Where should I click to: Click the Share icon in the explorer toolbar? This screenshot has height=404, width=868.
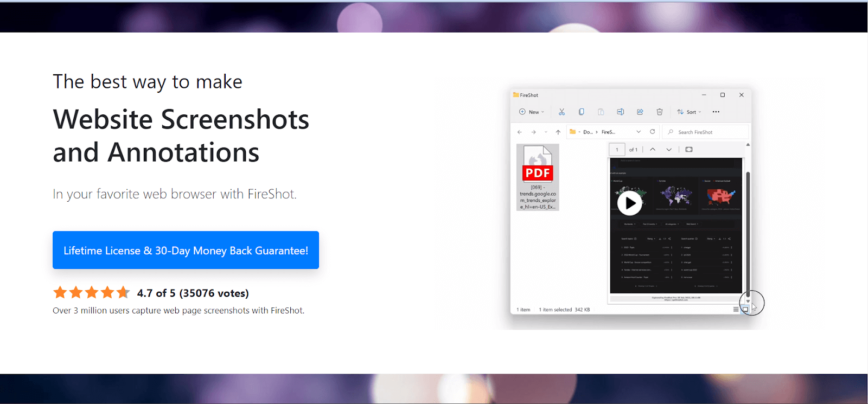[x=640, y=112]
